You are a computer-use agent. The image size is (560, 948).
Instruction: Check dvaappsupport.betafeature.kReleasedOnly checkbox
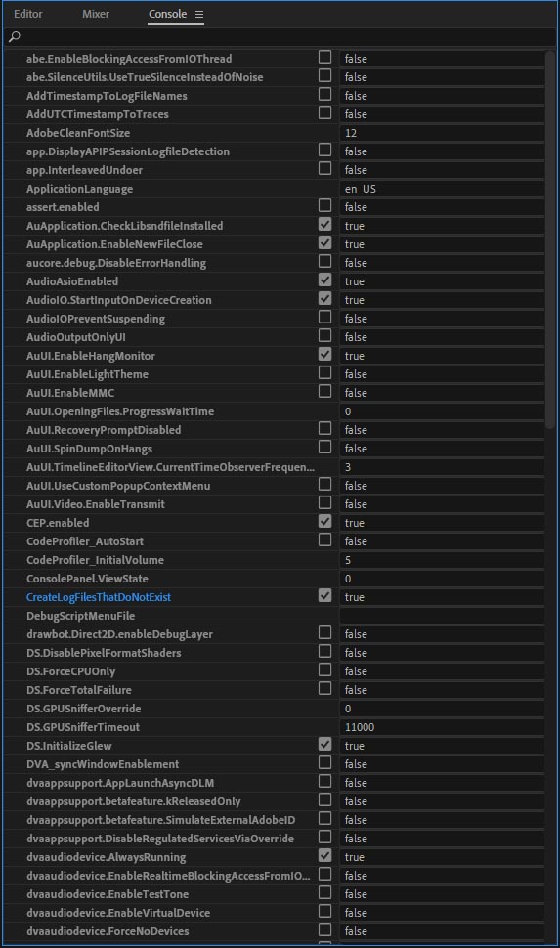pyautogui.click(x=324, y=799)
